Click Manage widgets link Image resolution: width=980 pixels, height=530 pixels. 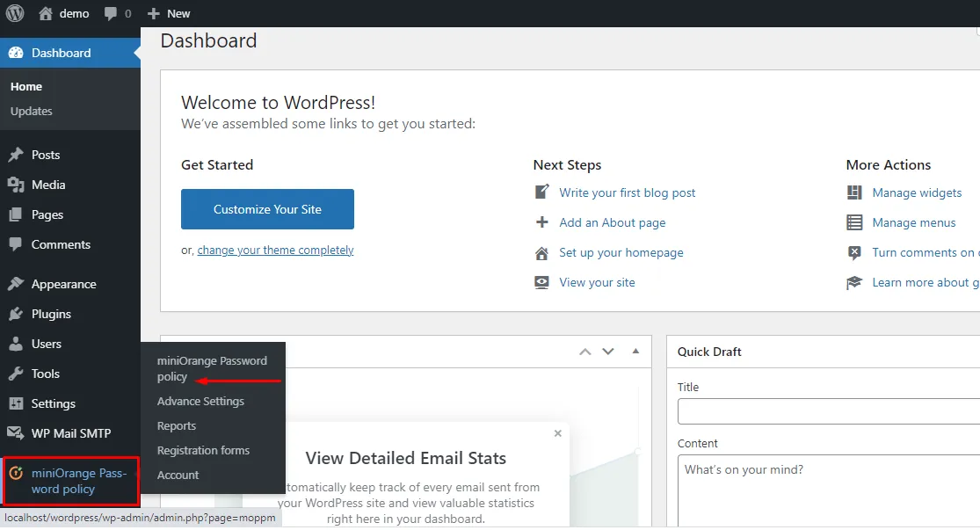click(917, 192)
